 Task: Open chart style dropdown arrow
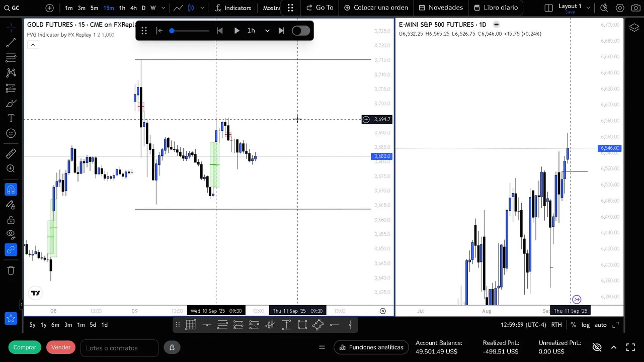pyautogui.click(x=202, y=8)
